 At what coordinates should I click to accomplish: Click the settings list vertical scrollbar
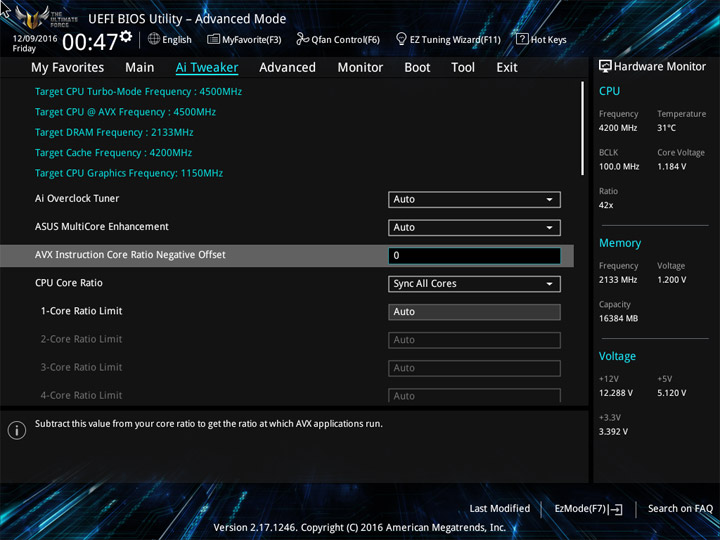click(x=583, y=129)
